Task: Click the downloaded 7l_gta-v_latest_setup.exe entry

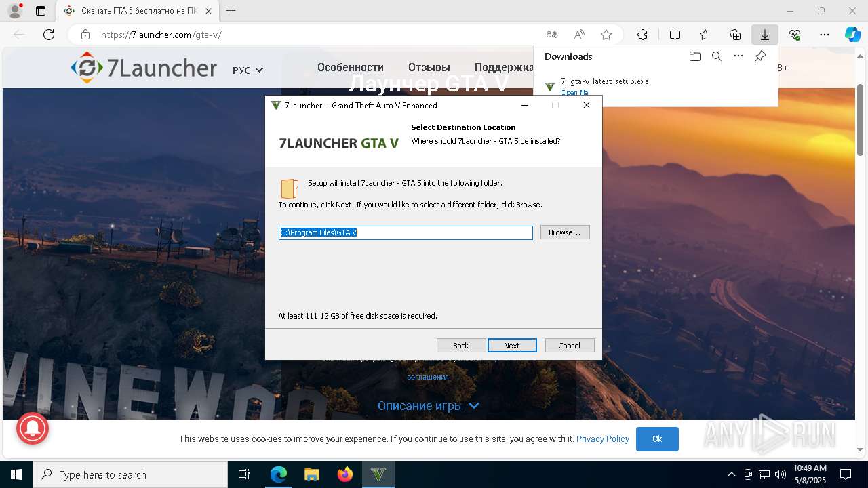Action: [604, 81]
